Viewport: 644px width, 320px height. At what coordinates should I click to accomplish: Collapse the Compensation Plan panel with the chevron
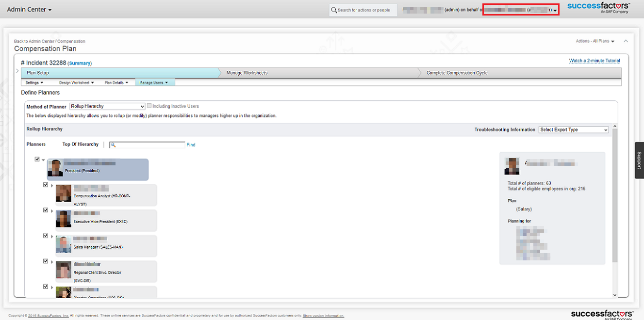626,41
